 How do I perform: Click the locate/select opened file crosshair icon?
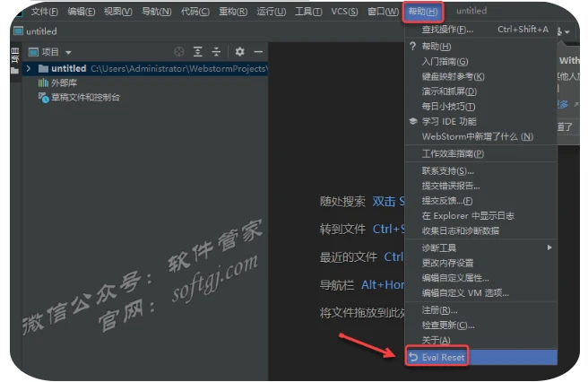[x=178, y=52]
